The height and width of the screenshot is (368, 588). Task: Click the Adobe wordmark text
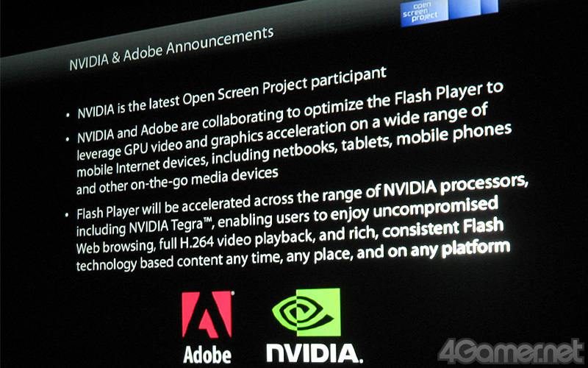(x=207, y=355)
